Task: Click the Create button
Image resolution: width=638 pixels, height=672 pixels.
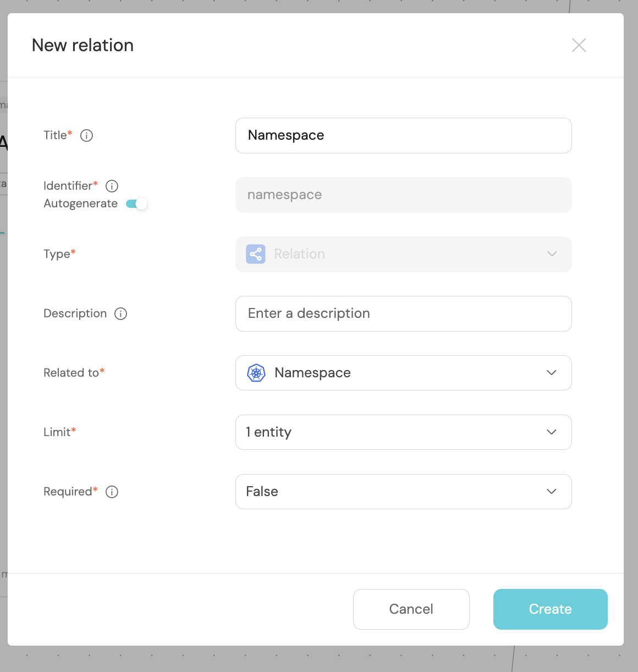Action: point(550,609)
